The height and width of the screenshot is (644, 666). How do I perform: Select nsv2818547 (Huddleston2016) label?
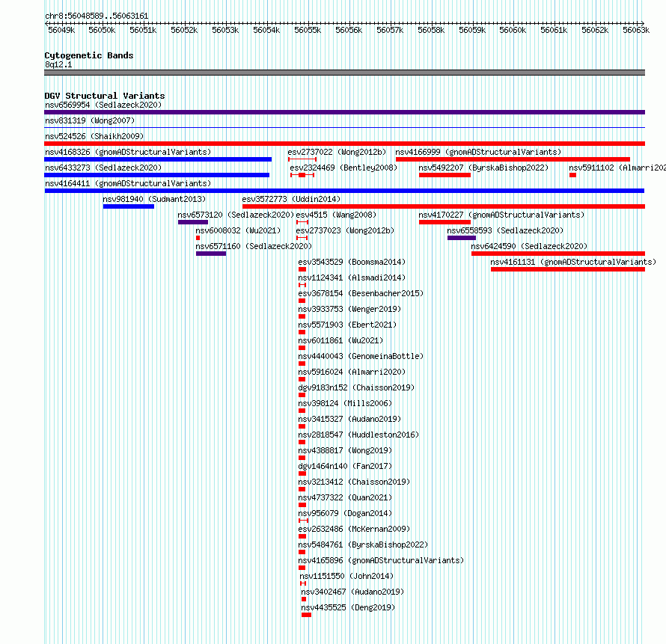tap(358, 435)
